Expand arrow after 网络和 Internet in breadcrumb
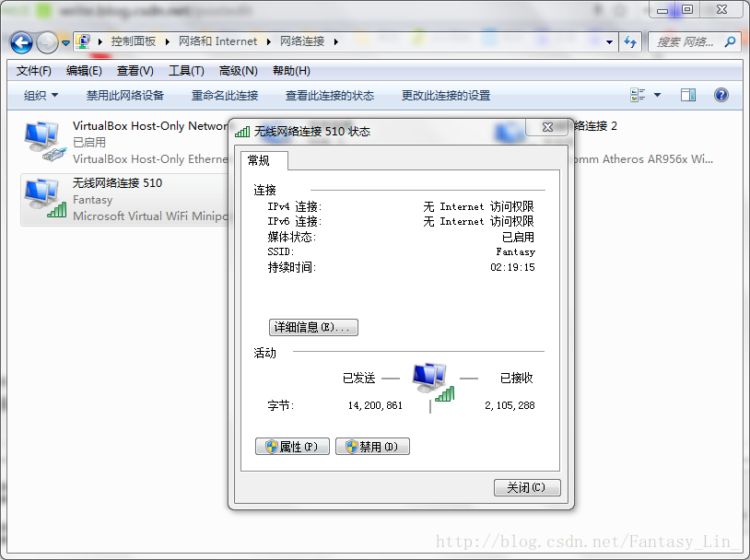 (x=269, y=42)
